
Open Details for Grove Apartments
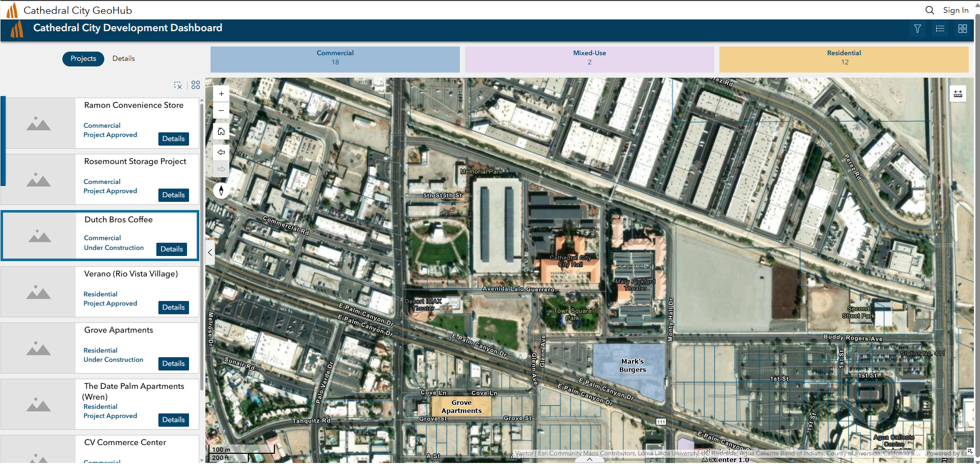pos(173,363)
